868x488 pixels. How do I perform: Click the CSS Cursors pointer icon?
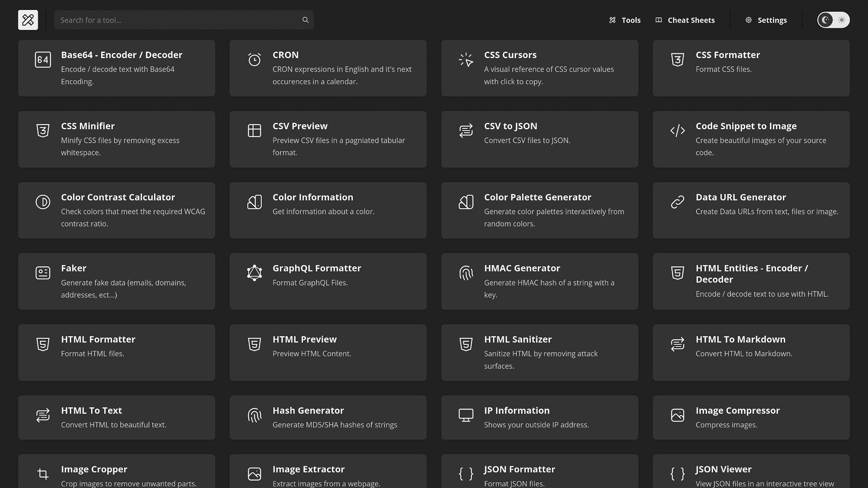(x=466, y=59)
